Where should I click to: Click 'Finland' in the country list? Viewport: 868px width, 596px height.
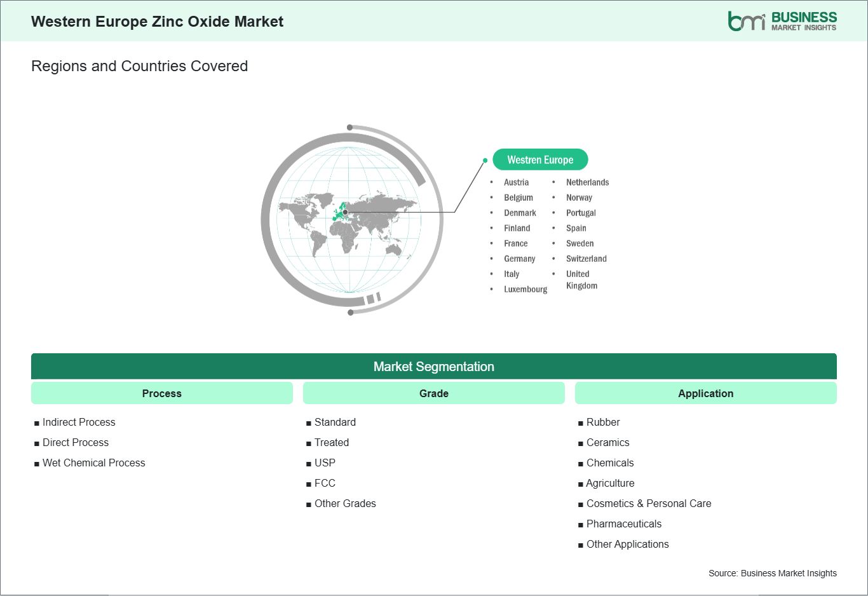pyautogui.click(x=517, y=228)
